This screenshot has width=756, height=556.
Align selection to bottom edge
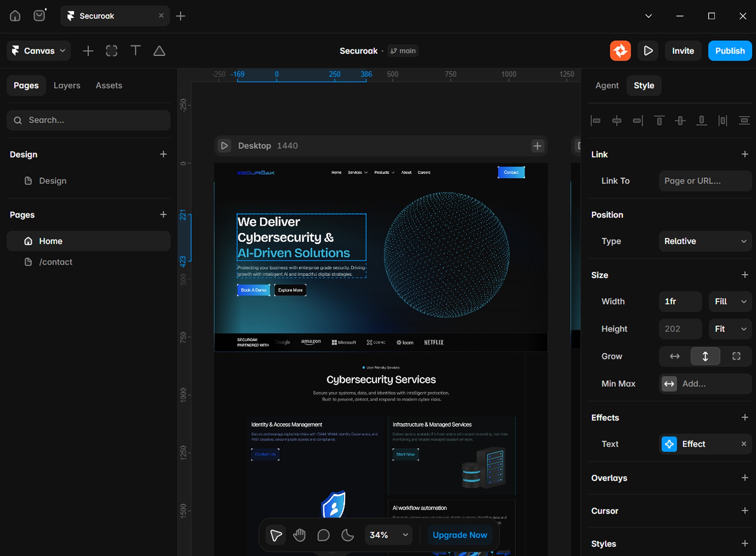coord(702,121)
